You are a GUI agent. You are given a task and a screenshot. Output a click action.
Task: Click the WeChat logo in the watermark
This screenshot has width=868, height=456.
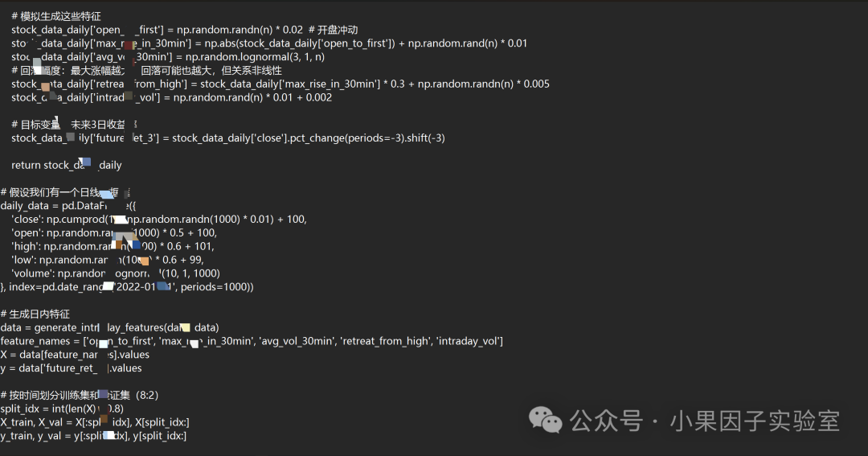point(545,420)
